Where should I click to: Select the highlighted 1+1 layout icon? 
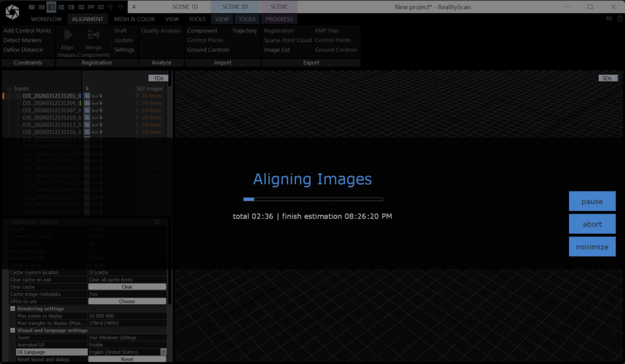pos(51,7)
